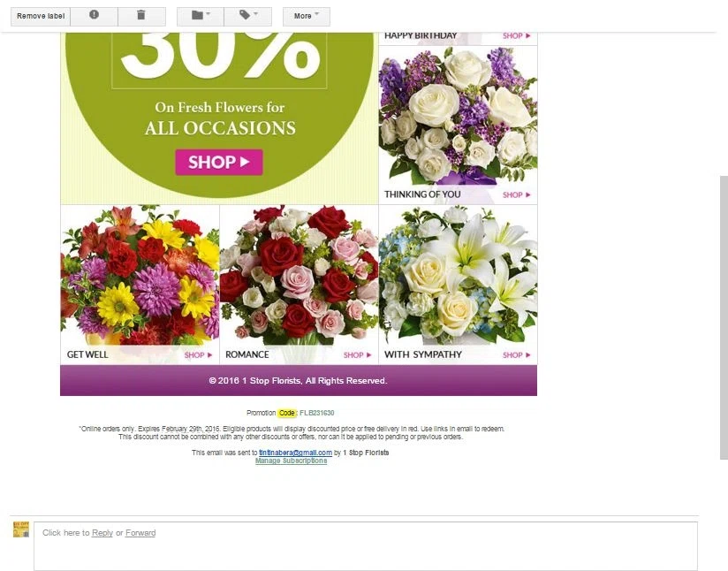Click the white lilies Sympathy bouquet image

pyautogui.click(x=459, y=275)
